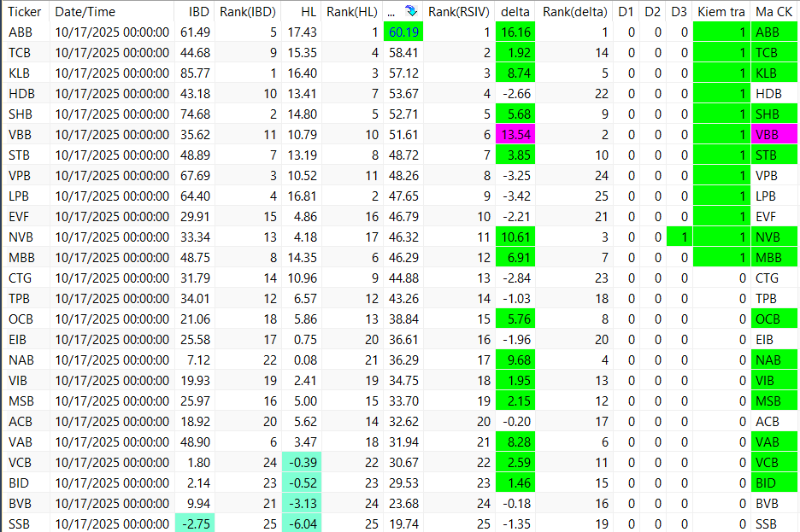Click the Rank(delta) column header
This screenshot has width=800, height=532.
pos(574,11)
